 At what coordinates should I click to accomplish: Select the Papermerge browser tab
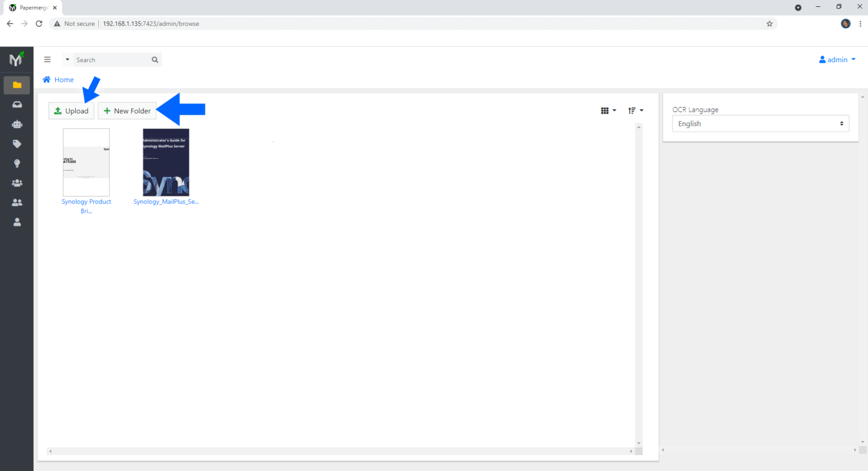click(x=31, y=7)
